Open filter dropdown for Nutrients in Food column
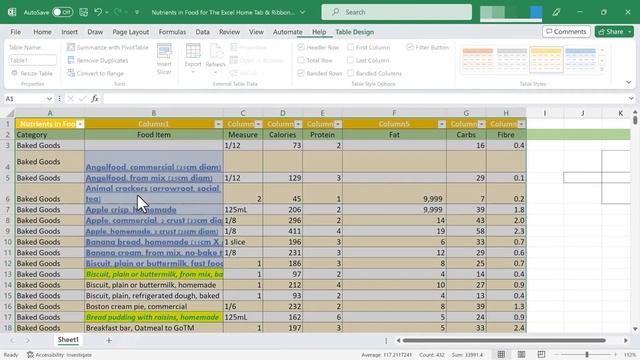The width and height of the screenshot is (640, 360). pos(80,124)
